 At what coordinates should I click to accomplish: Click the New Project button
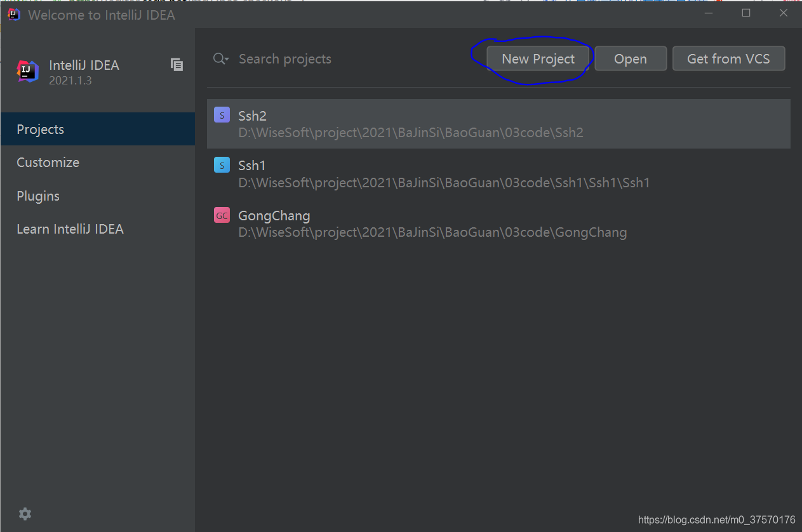click(x=538, y=59)
